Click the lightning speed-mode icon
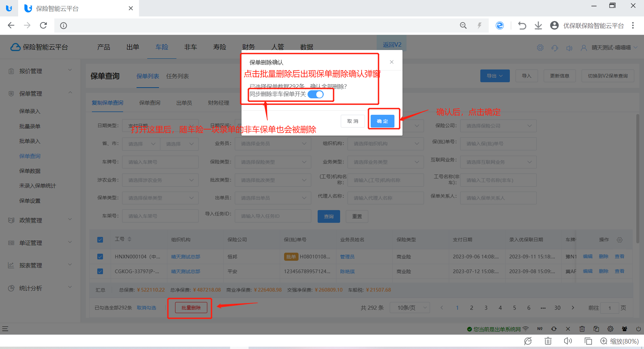 click(x=480, y=26)
